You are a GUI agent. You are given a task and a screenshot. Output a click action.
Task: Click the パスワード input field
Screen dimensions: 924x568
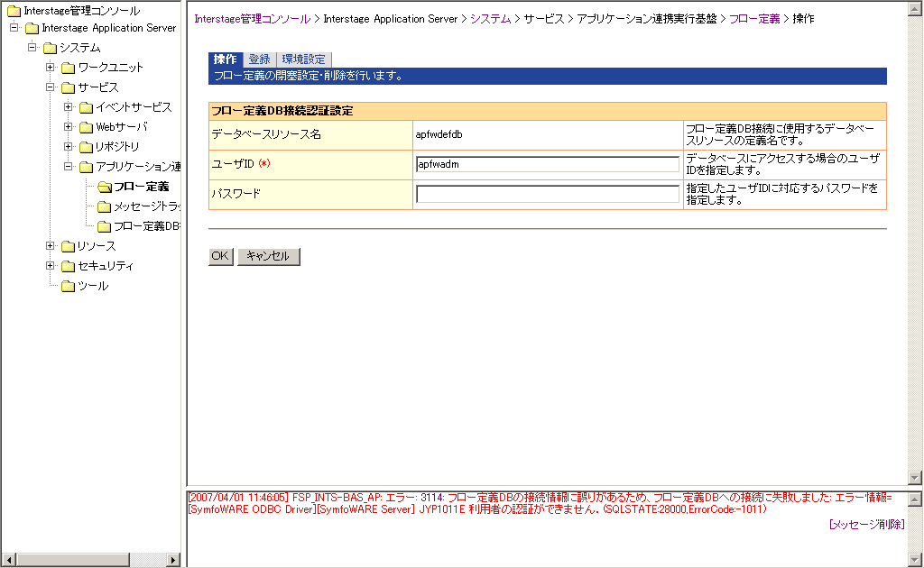point(548,194)
